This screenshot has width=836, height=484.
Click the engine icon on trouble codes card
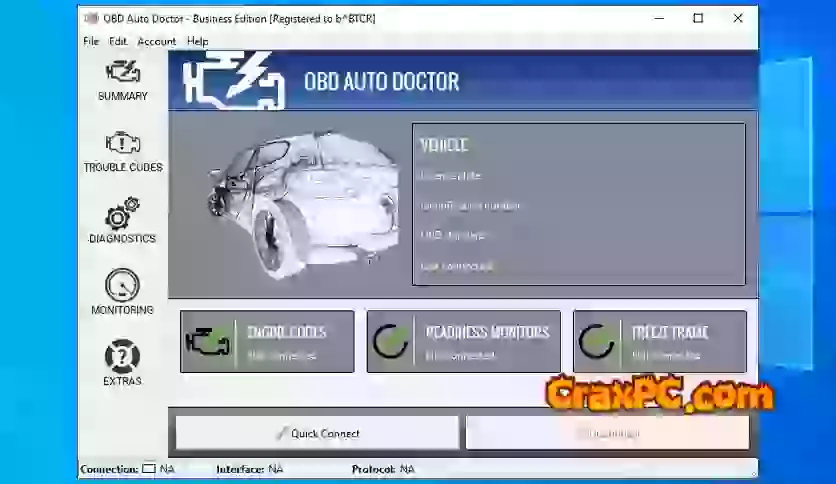point(208,342)
